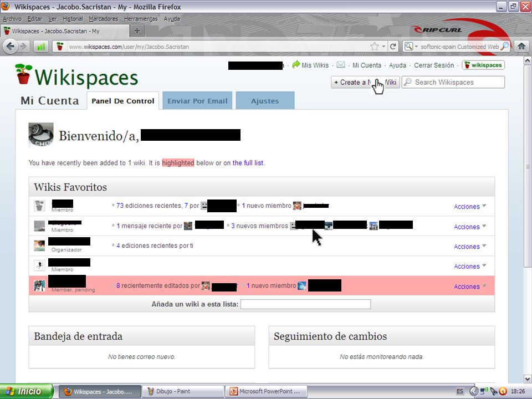Switch to the Ajustes tab

[265, 101]
